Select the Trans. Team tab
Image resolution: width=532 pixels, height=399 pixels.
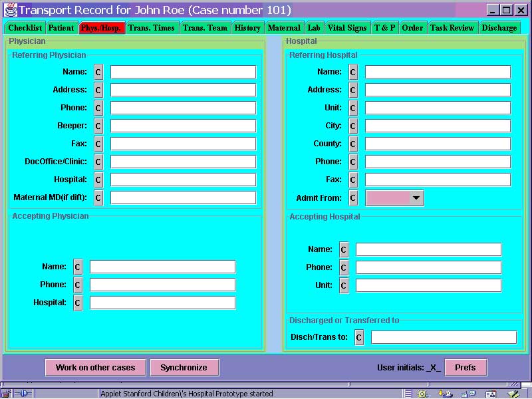(205, 28)
